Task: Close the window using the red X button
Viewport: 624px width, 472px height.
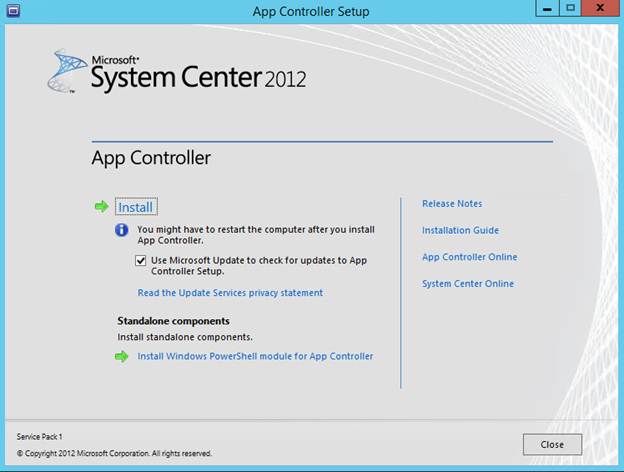Action: tap(600, 8)
